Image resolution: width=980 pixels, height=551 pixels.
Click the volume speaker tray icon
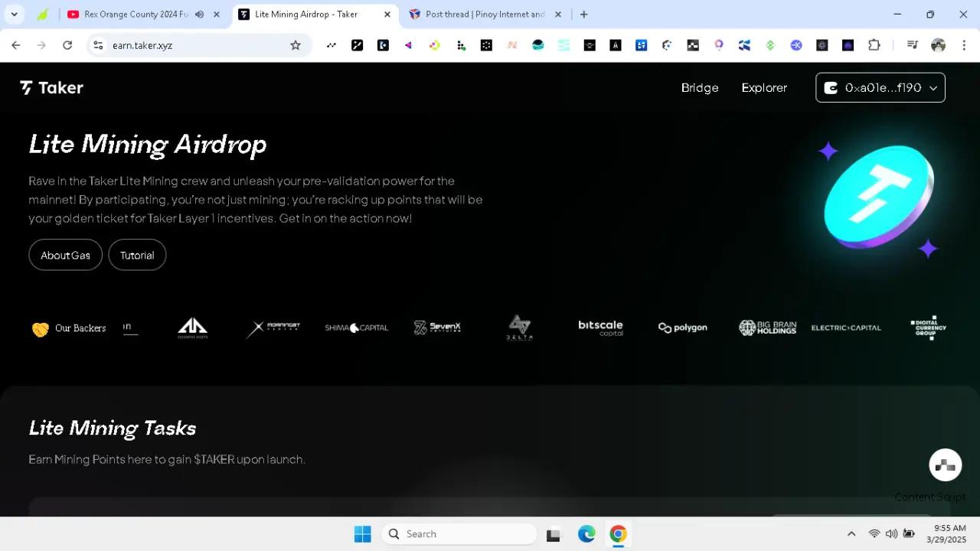tap(891, 534)
